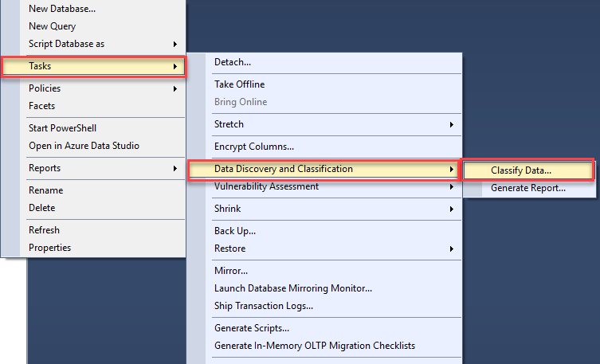Select Facets menu item
The width and height of the screenshot is (600, 364).
pyautogui.click(x=42, y=106)
